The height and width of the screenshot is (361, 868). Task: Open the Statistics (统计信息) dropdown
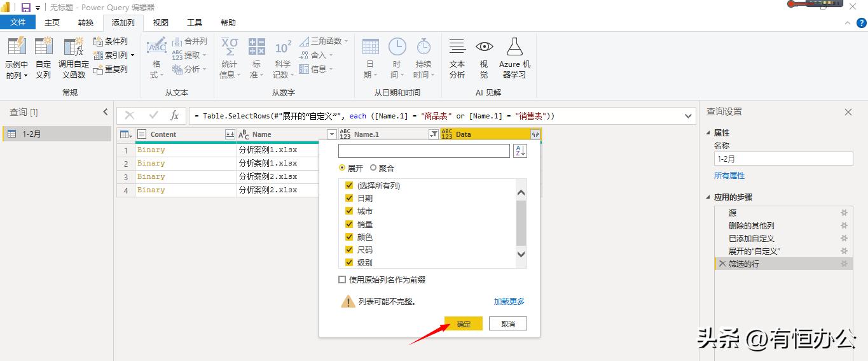click(230, 58)
